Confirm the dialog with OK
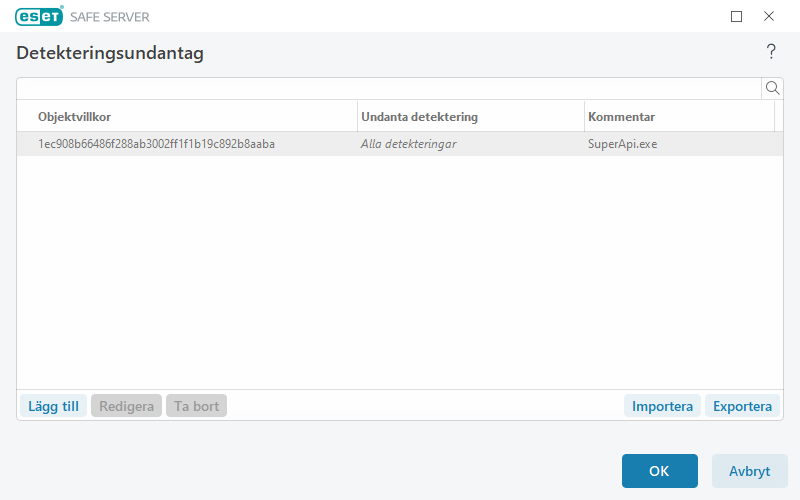800x500 pixels. click(659, 471)
